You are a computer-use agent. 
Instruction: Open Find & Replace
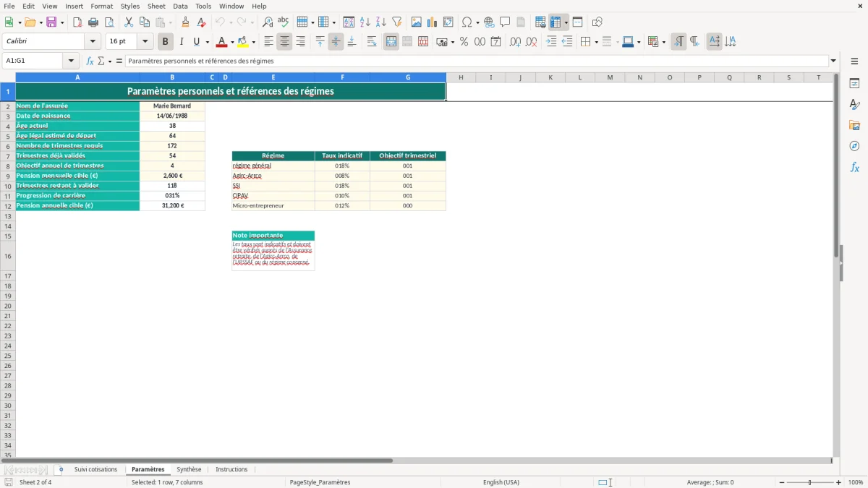coord(268,22)
